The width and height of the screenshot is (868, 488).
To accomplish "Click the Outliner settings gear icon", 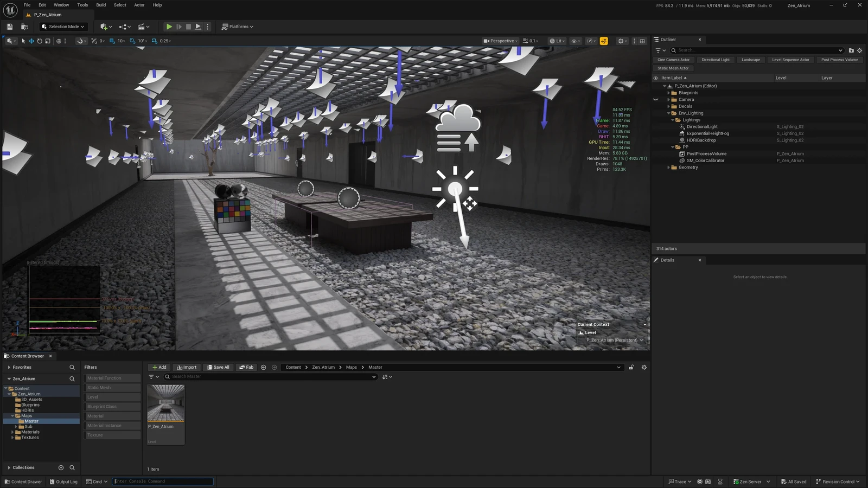I will click(x=859, y=50).
